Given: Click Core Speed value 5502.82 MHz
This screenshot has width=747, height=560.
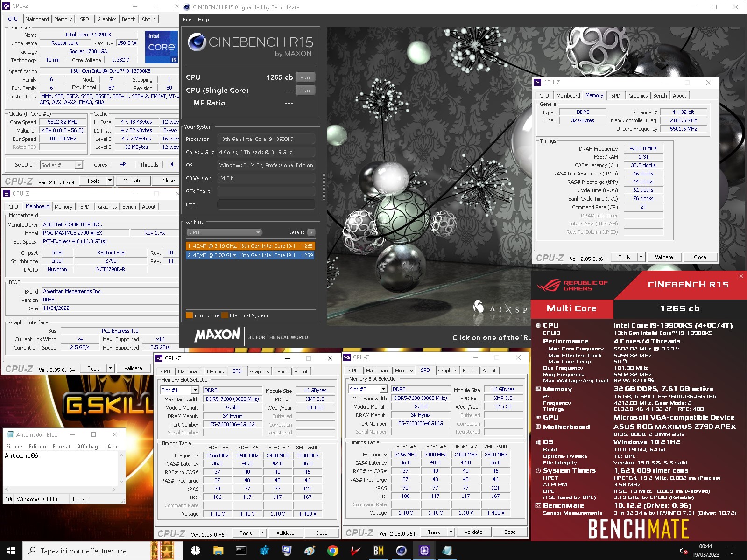Looking at the screenshot, I should point(63,122).
